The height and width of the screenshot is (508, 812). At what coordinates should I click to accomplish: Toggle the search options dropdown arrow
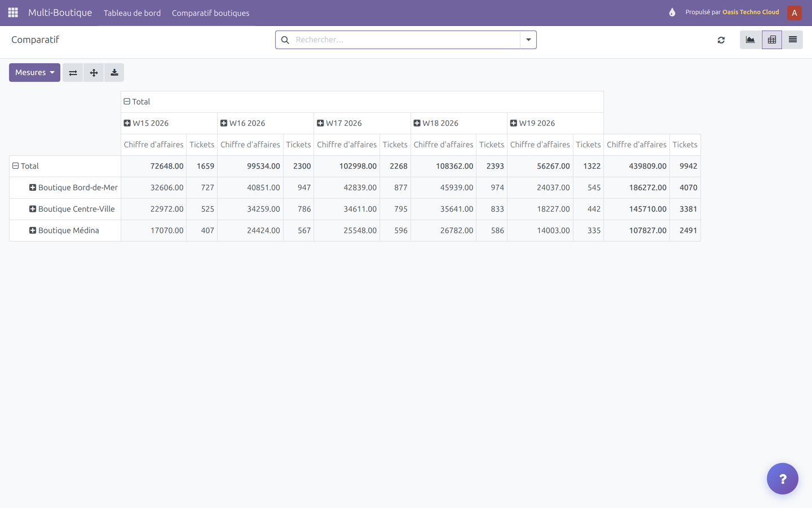click(x=528, y=40)
